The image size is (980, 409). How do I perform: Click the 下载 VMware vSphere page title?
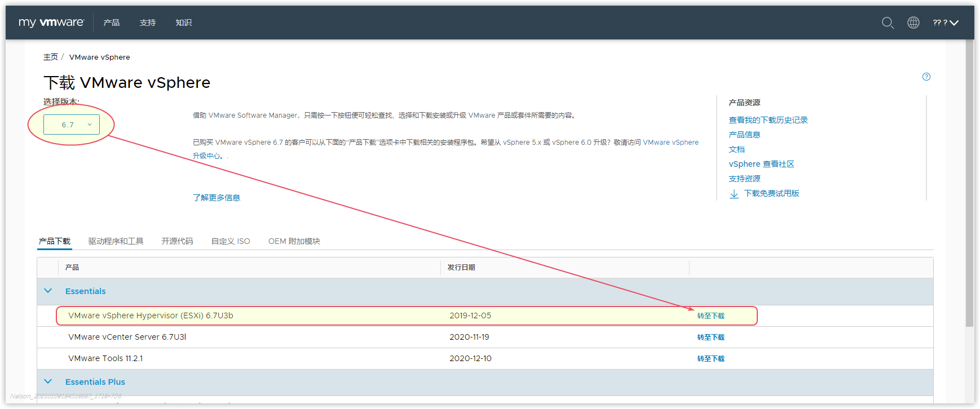click(x=127, y=83)
